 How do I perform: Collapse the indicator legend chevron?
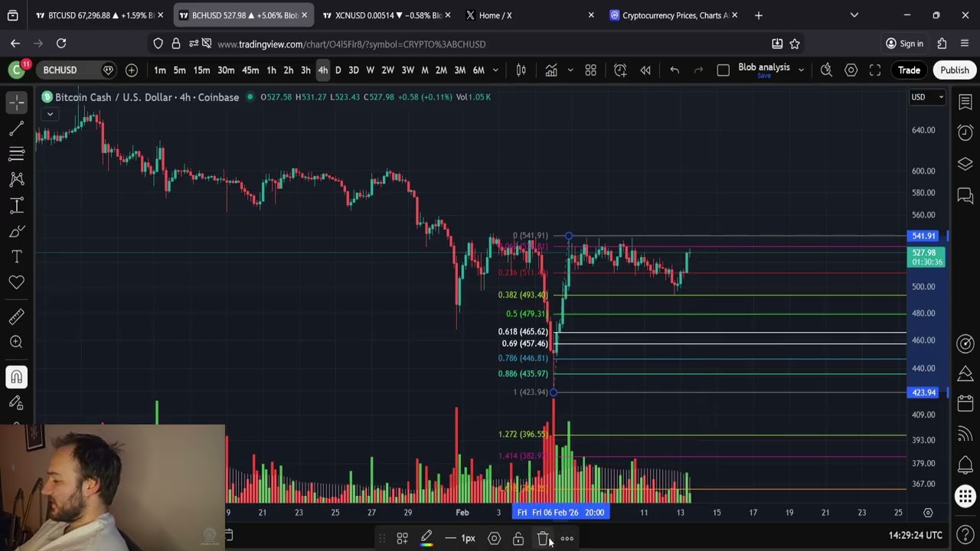click(50, 115)
